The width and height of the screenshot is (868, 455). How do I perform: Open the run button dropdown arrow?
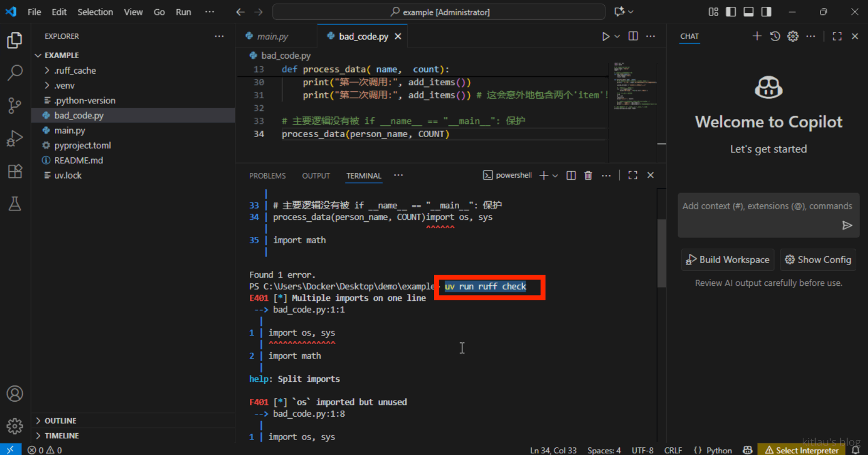click(617, 36)
